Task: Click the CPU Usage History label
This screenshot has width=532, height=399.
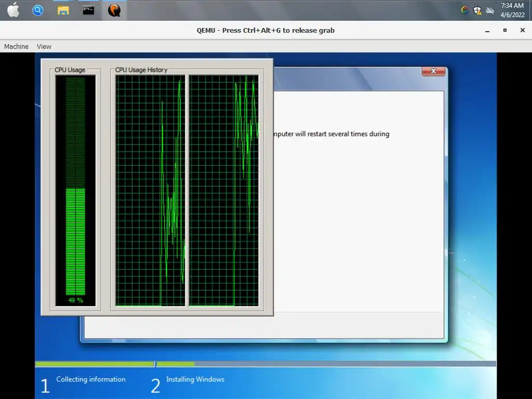Action: [141, 70]
